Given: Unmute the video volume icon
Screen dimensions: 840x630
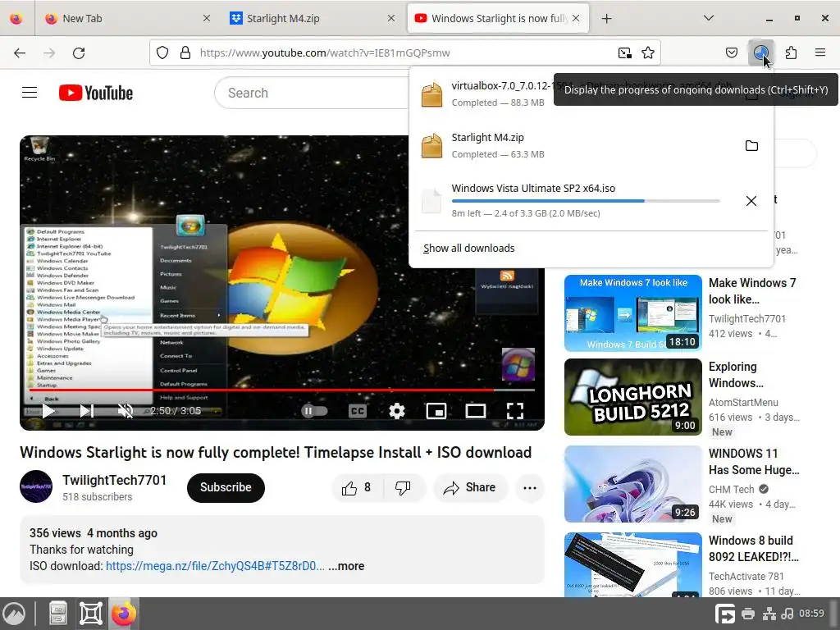Looking at the screenshot, I should [126, 411].
